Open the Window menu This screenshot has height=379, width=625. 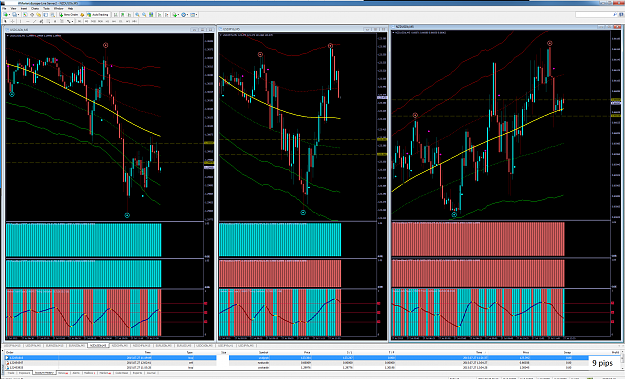(58, 8)
